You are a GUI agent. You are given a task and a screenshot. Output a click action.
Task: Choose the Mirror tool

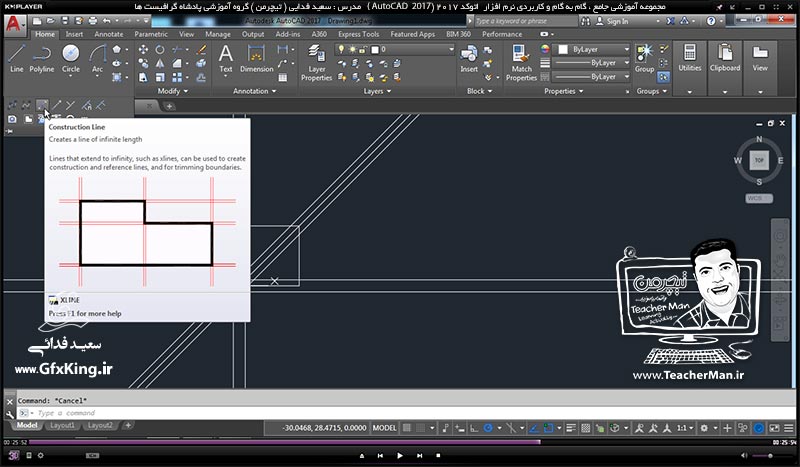point(160,63)
